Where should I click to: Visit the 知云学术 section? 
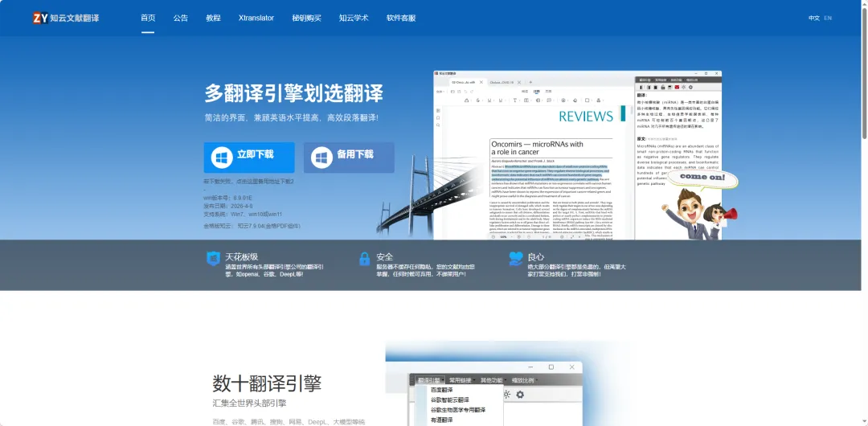point(354,18)
